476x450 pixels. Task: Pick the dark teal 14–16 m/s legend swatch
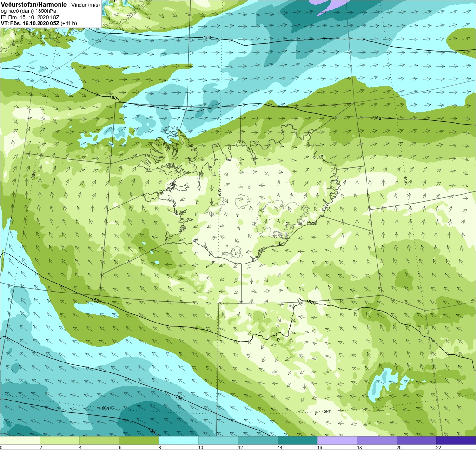coord(297,440)
